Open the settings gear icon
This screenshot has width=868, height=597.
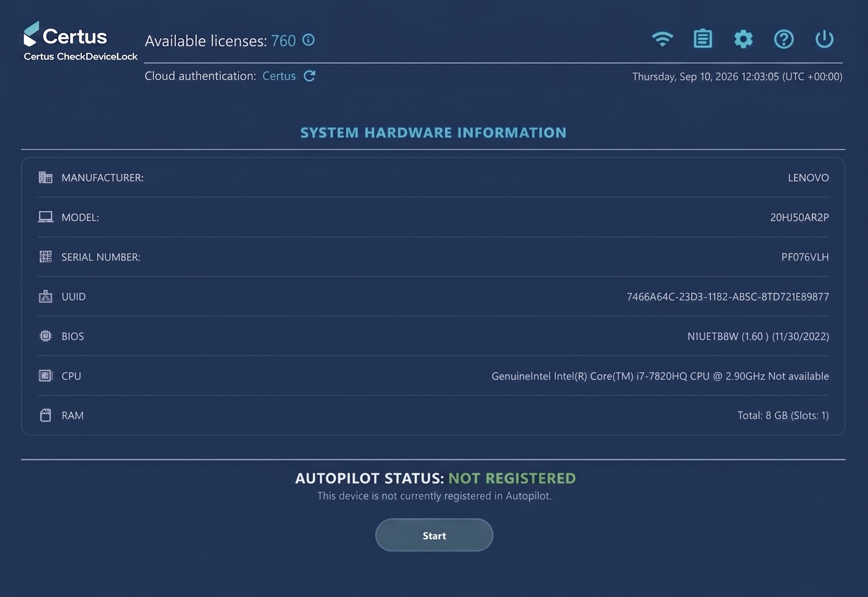click(743, 39)
